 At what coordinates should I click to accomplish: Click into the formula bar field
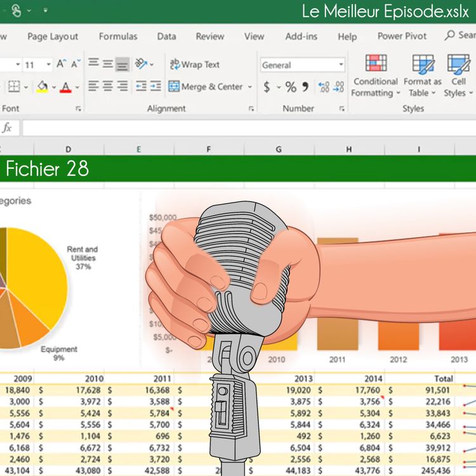coord(248,128)
